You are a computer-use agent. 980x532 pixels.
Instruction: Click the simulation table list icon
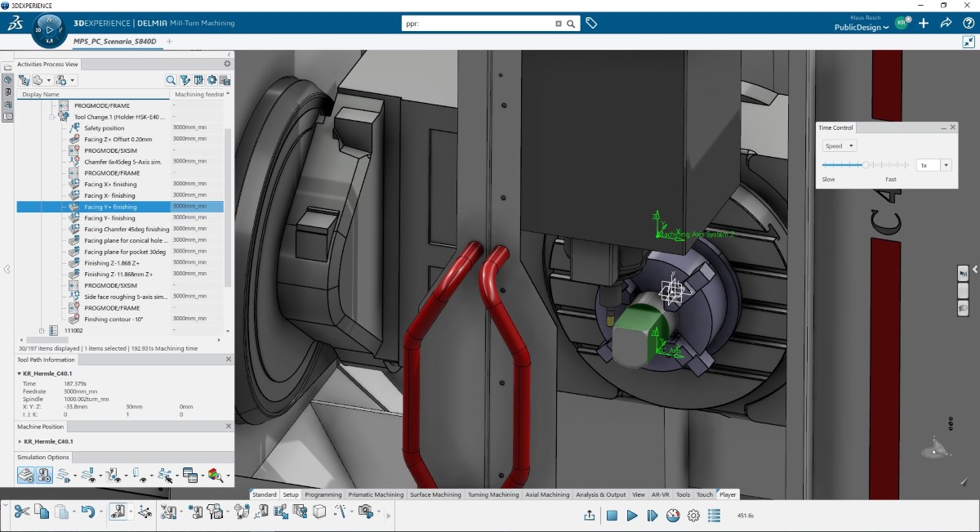pos(190,475)
